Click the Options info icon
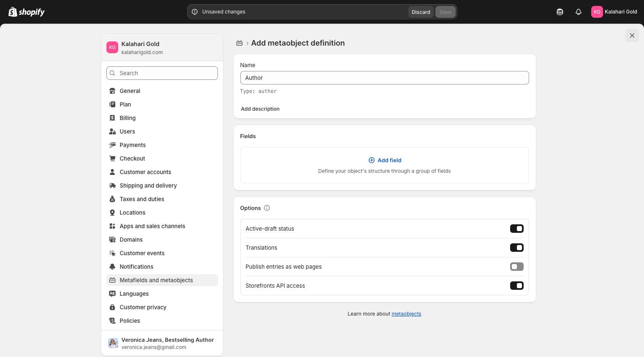 267,208
